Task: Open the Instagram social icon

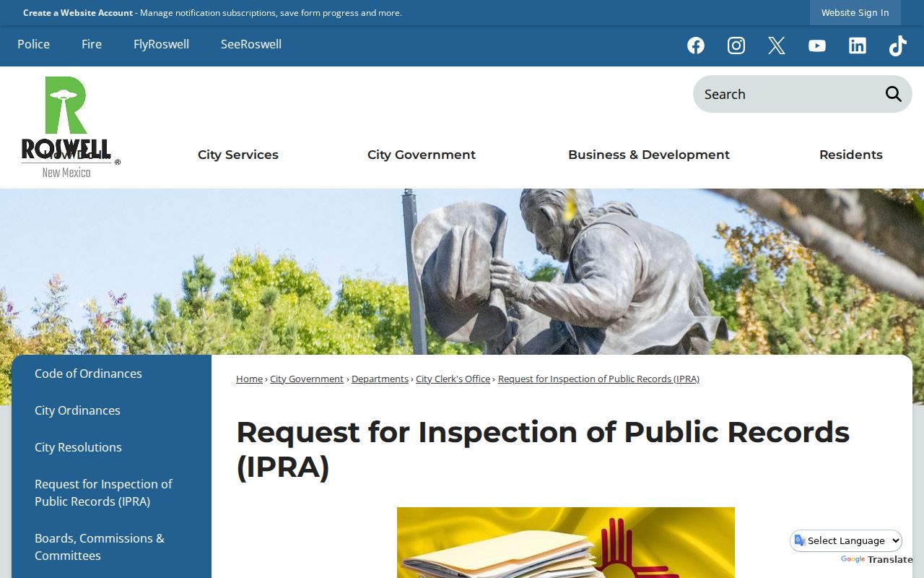Action: (736, 46)
